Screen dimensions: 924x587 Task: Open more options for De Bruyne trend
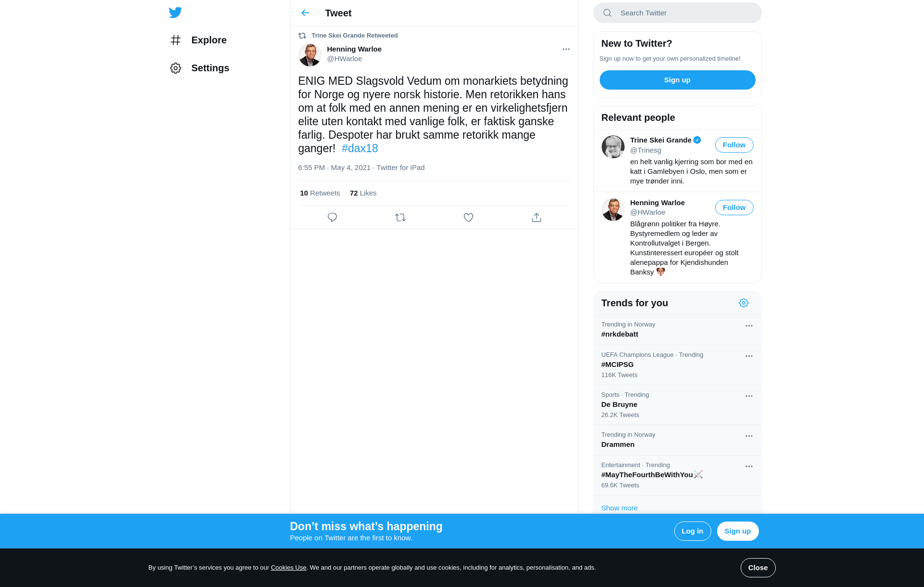pyautogui.click(x=749, y=396)
